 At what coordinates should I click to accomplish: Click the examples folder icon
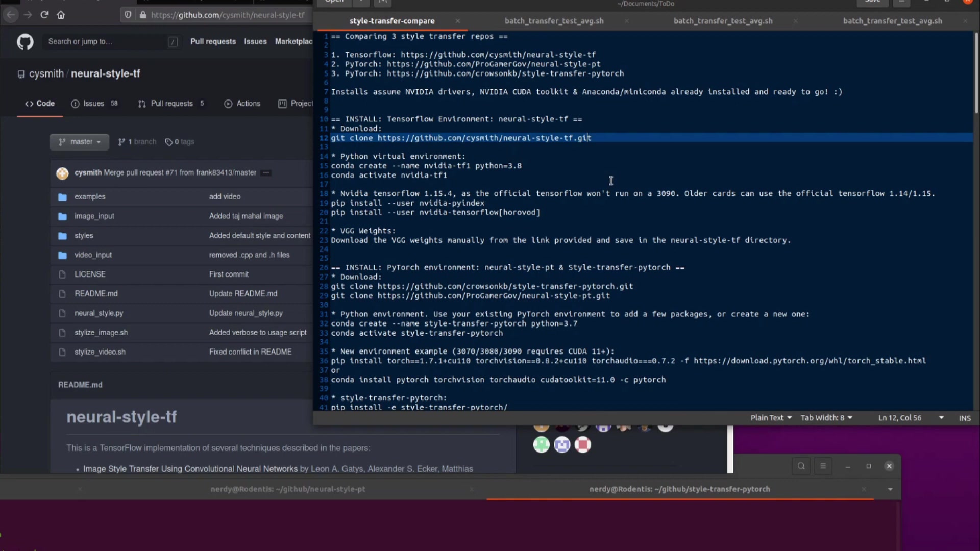click(62, 197)
